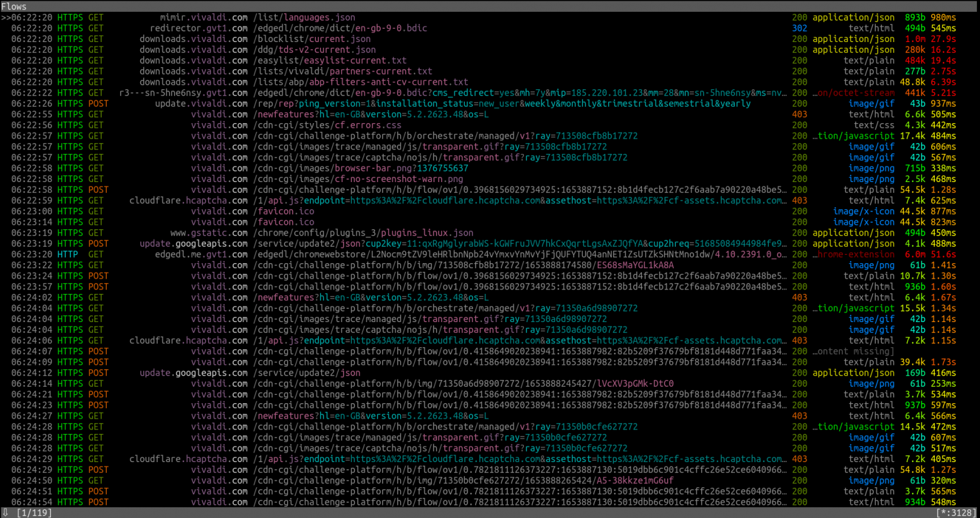Select the www.gstatic.com plugins_linux.json flow

coord(490,233)
